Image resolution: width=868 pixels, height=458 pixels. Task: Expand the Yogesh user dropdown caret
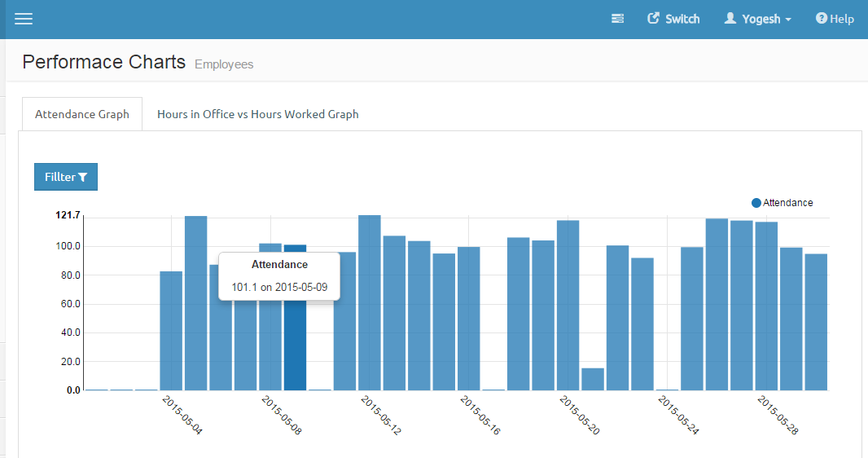click(788, 20)
